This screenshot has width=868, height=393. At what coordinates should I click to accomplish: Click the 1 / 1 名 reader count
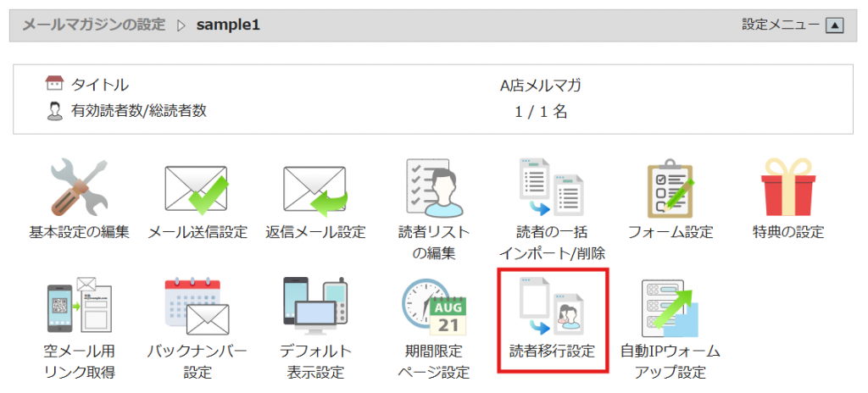click(540, 112)
